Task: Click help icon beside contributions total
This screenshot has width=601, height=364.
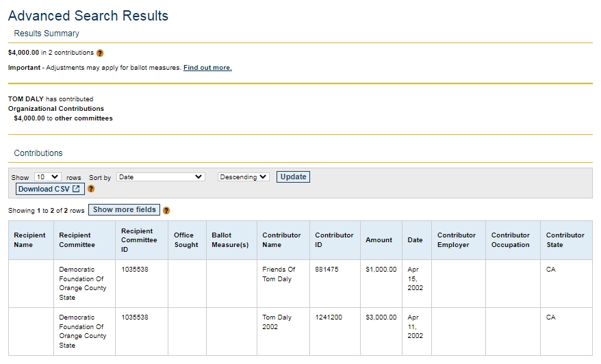Action: (x=100, y=53)
